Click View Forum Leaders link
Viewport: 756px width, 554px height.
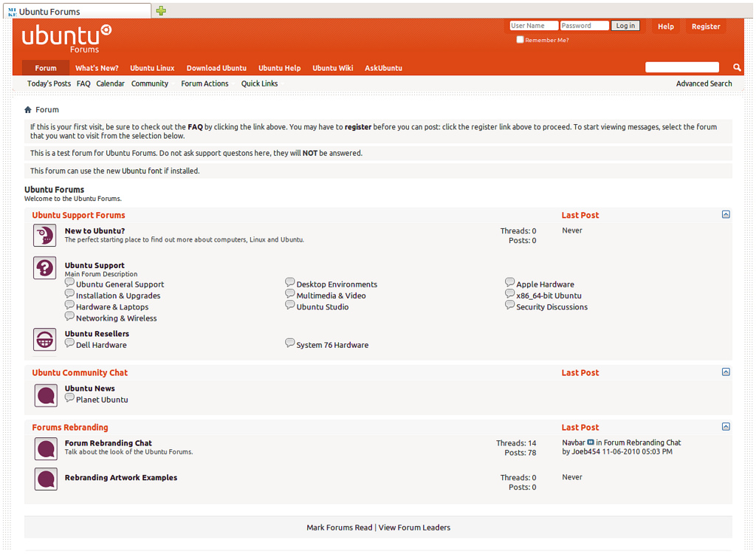tap(414, 527)
